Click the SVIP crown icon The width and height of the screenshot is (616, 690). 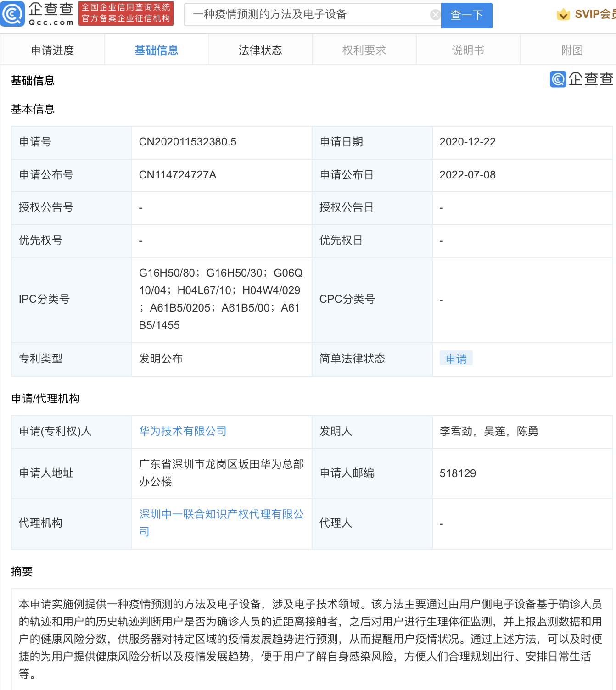[563, 15]
